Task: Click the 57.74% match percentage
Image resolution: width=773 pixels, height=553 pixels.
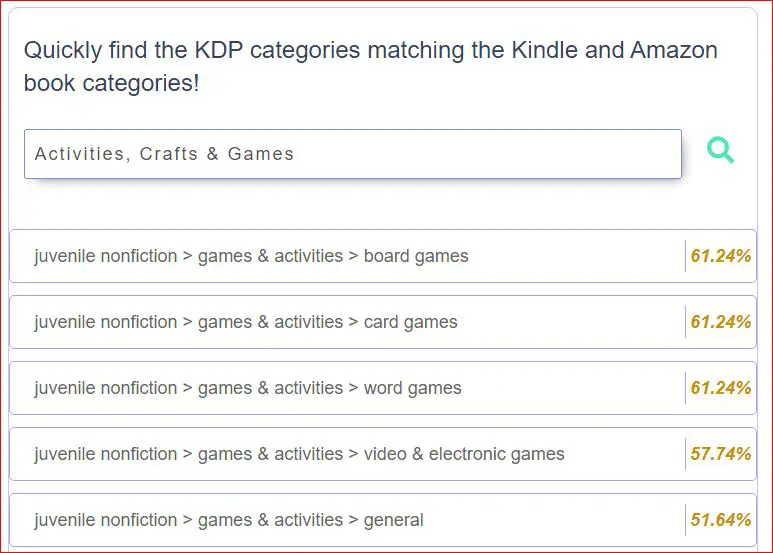Action: [x=721, y=454]
